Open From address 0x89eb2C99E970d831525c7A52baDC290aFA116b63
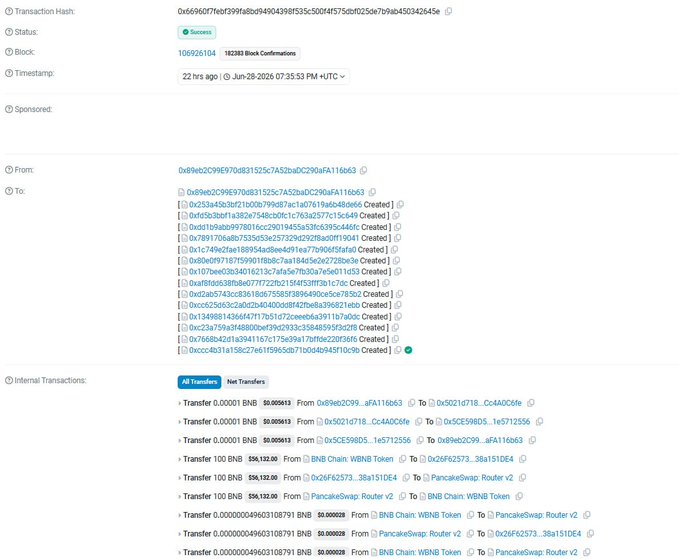679x559 pixels. (x=267, y=170)
